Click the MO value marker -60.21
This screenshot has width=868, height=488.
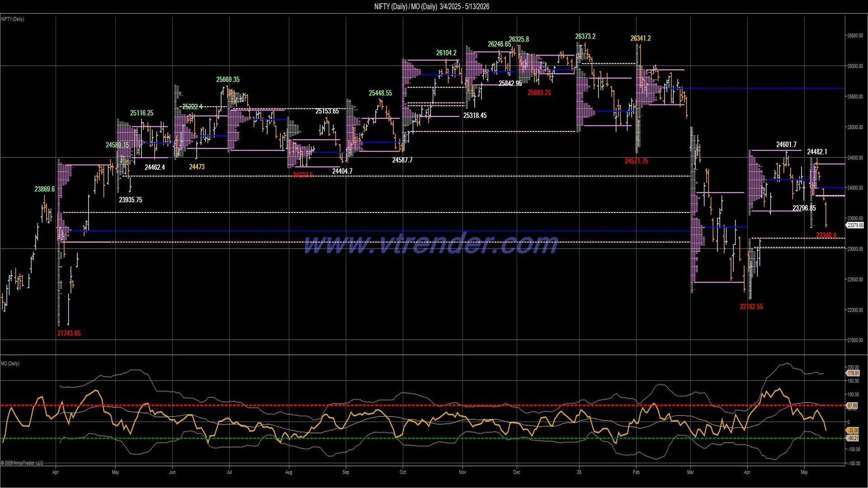pos(853,438)
